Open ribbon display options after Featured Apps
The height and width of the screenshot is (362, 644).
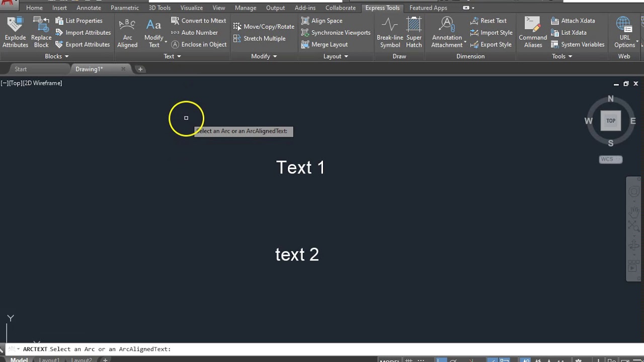pos(468,8)
